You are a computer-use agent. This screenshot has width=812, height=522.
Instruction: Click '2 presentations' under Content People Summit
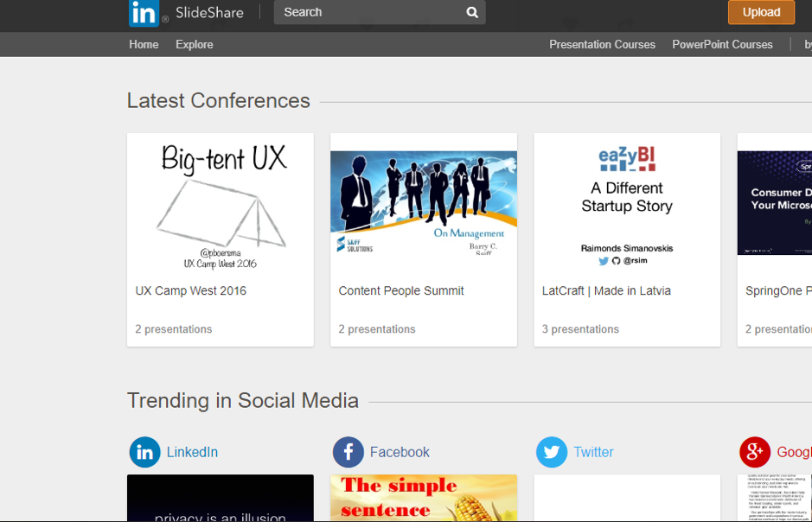point(377,329)
